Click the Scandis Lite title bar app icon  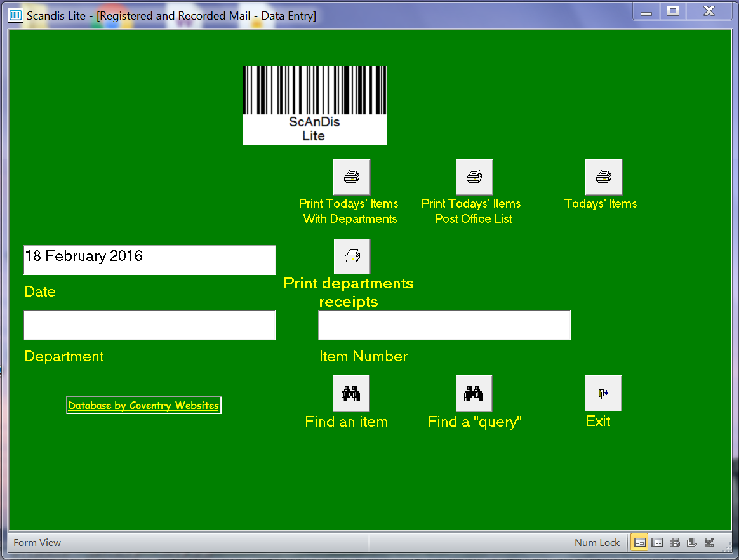click(x=15, y=16)
